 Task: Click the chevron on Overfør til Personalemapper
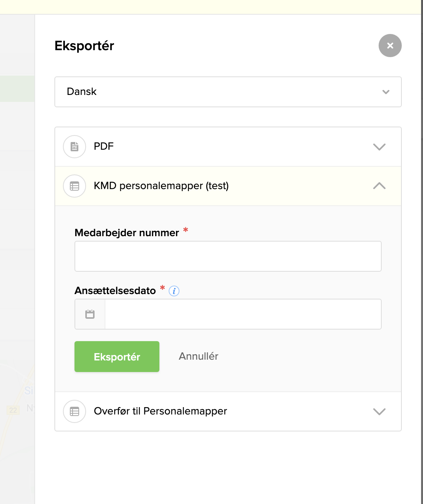(379, 412)
